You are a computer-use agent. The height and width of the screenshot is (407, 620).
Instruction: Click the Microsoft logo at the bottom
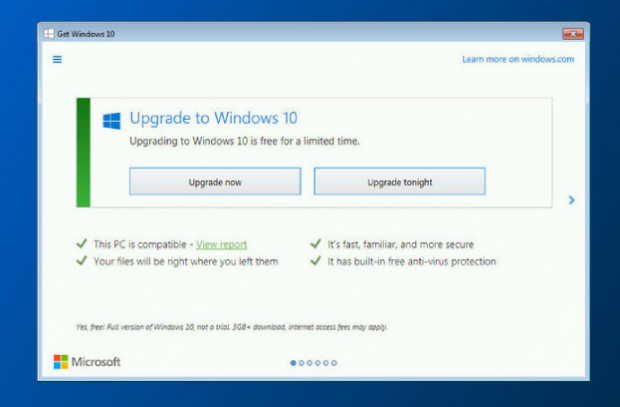click(x=87, y=362)
